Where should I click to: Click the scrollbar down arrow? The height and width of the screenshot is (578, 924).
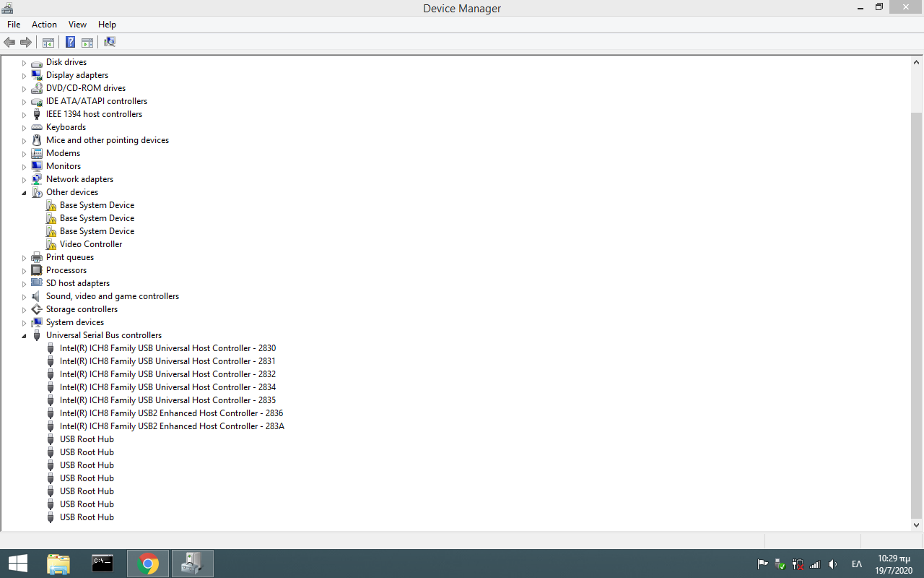click(x=917, y=525)
